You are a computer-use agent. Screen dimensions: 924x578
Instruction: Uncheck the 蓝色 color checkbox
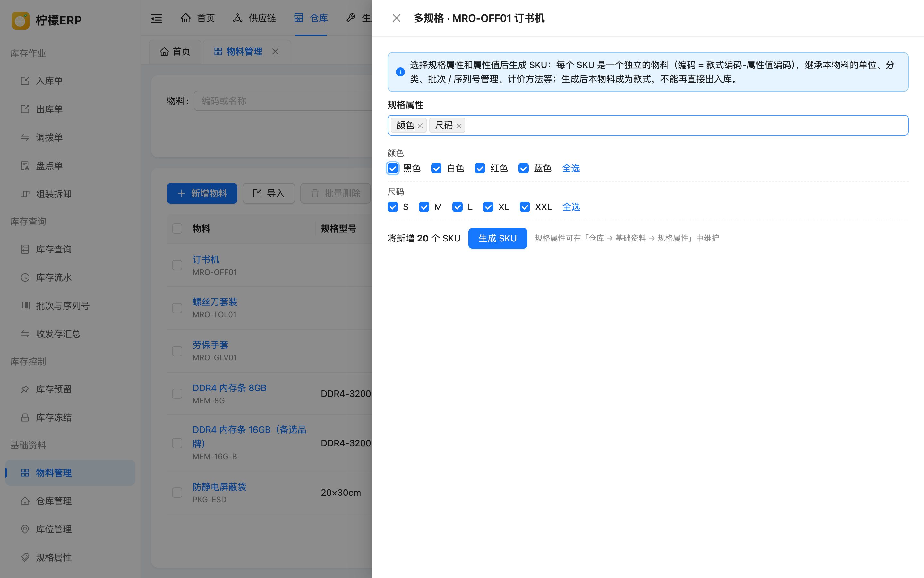click(523, 168)
